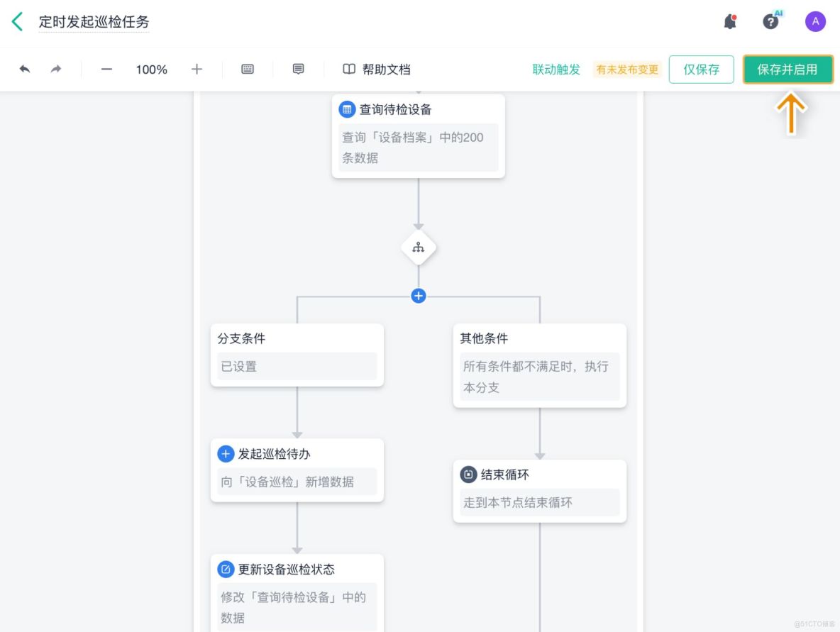Click the edit icon on 更新设备巡检状态 node
The height and width of the screenshot is (632, 840).
point(226,569)
